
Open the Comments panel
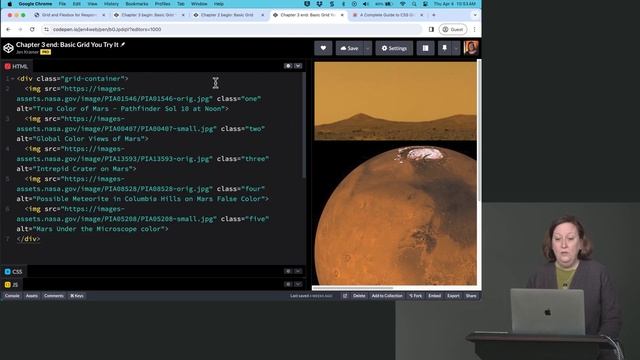pos(53,296)
